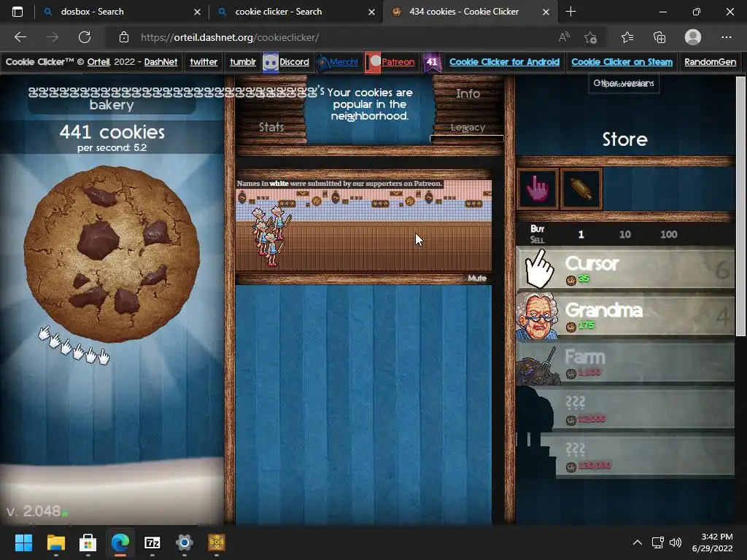This screenshot has width=747, height=560.
Task: Click the address bar URL
Action: [230, 37]
